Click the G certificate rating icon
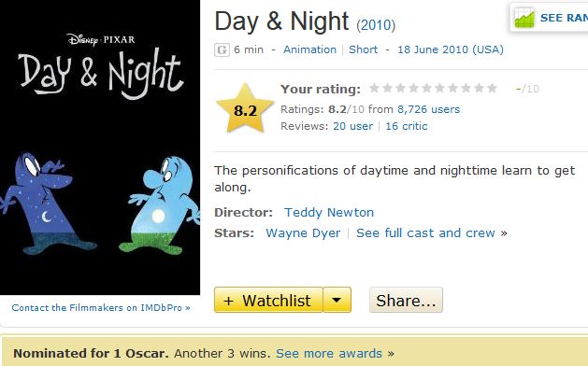 [x=222, y=49]
